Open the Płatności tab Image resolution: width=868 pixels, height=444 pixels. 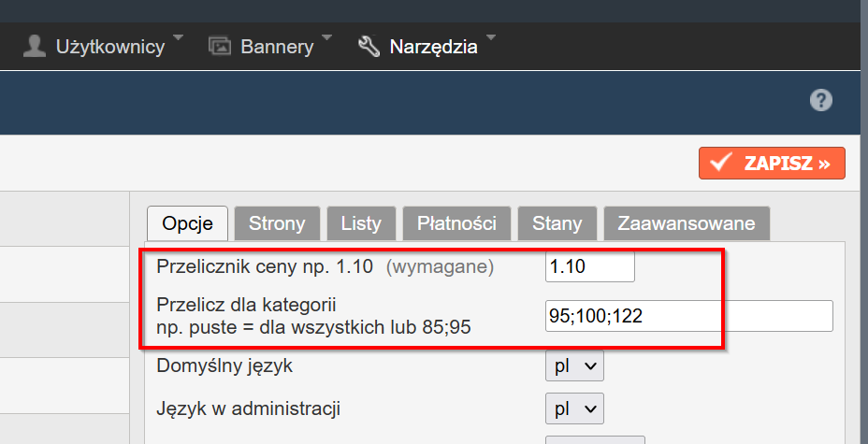(x=456, y=223)
